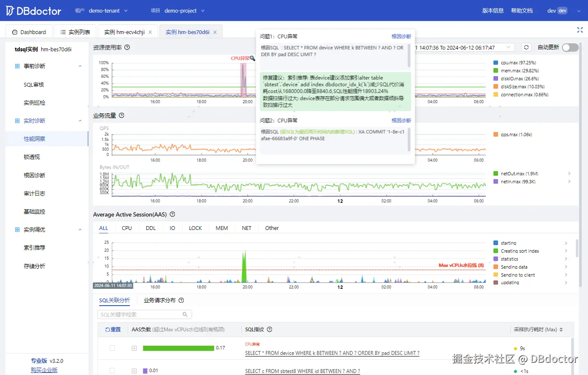Click the 购买企业版 link
588x375 pixels.
pyautogui.click(x=44, y=370)
